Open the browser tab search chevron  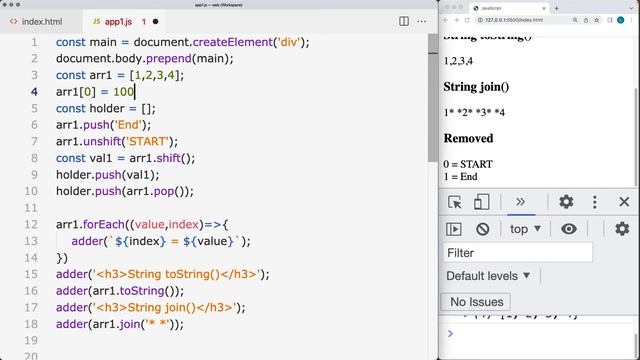[x=631, y=8]
